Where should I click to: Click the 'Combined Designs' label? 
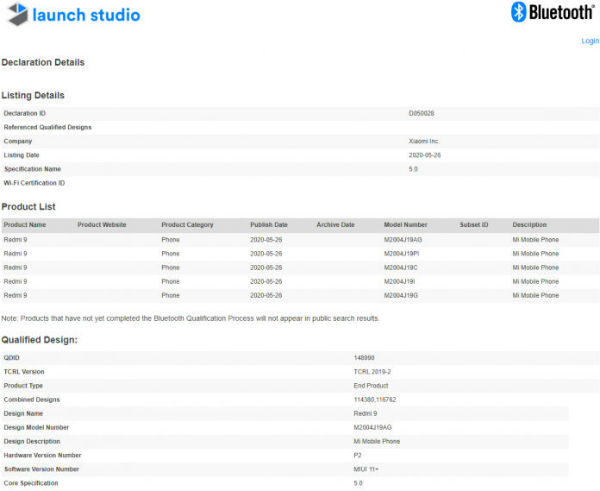[x=32, y=400]
